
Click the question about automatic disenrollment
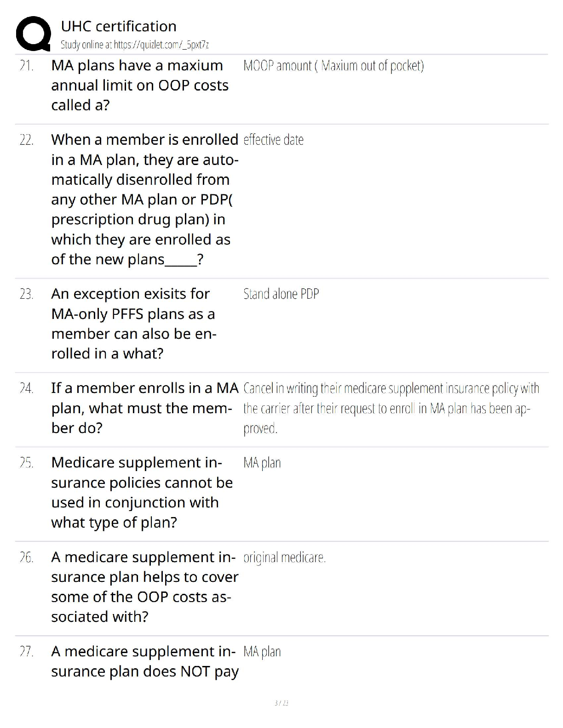coord(144,199)
